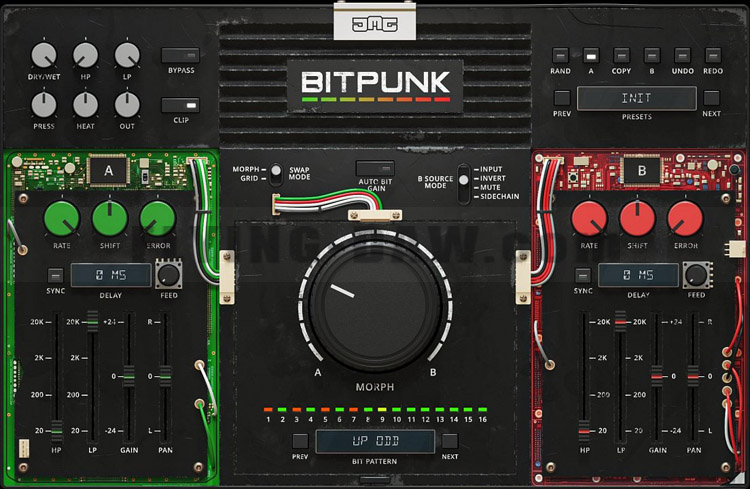The image size is (750, 489).
Task: Select MUTE as B source mode
Action: 490,187
